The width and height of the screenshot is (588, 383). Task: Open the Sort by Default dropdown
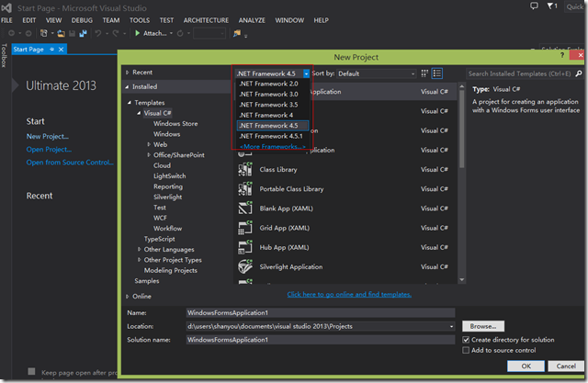[x=377, y=73]
